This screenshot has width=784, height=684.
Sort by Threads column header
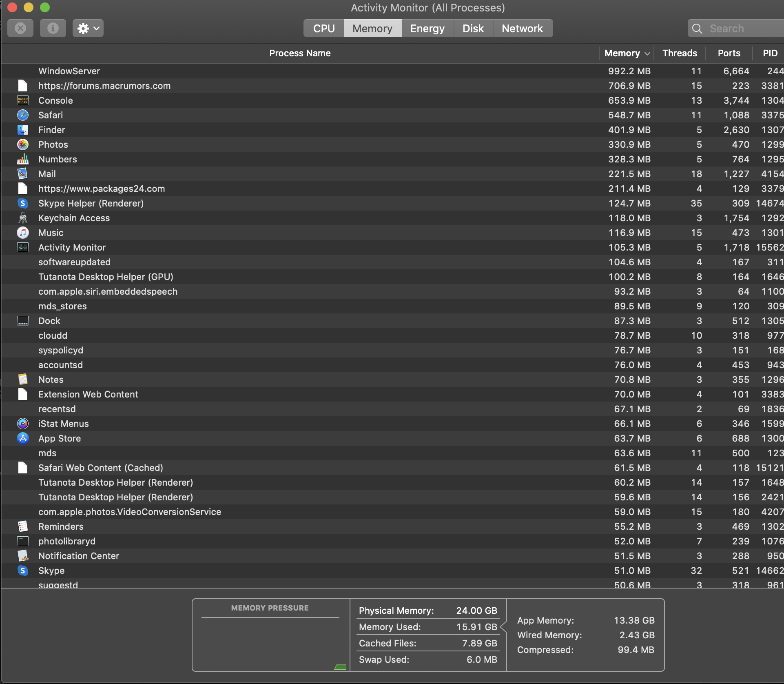(680, 53)
